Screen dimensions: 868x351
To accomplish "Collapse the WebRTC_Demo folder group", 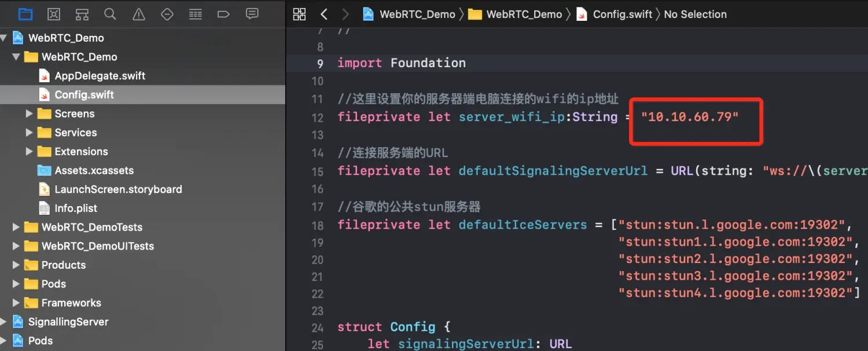I will click(16, 57).
